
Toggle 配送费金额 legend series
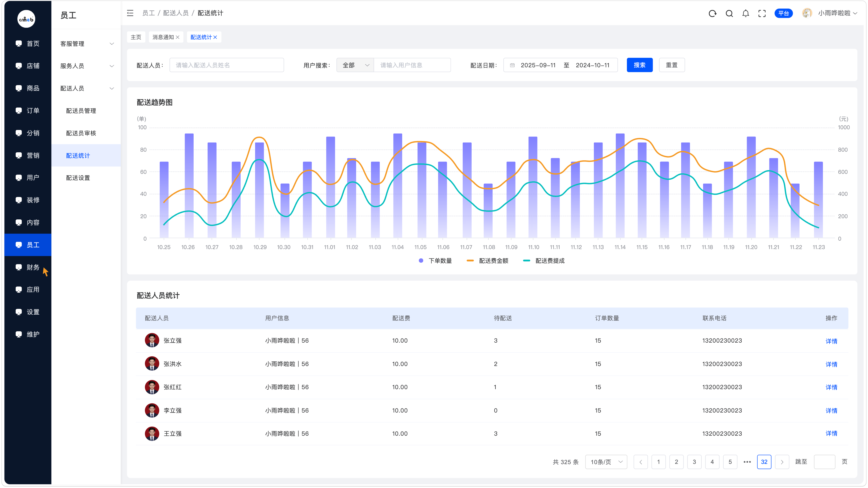point(488,261)
